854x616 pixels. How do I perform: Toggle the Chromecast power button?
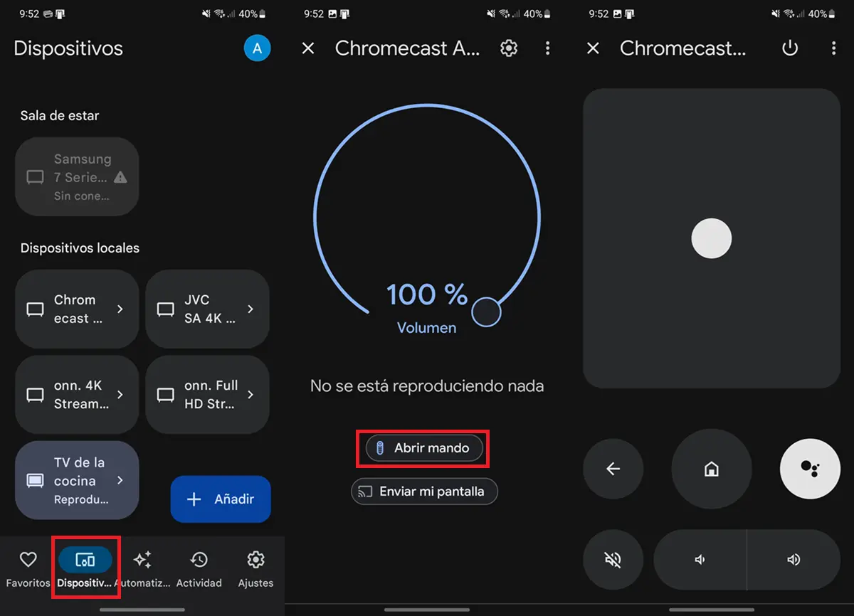790,48
